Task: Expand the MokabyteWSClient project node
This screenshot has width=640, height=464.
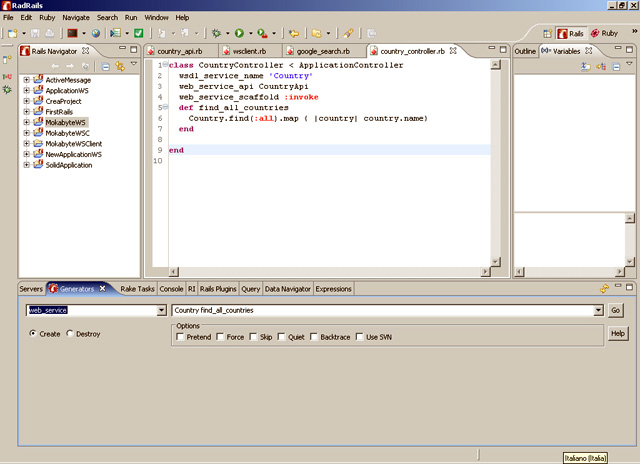Action: (x=27, y=143)
